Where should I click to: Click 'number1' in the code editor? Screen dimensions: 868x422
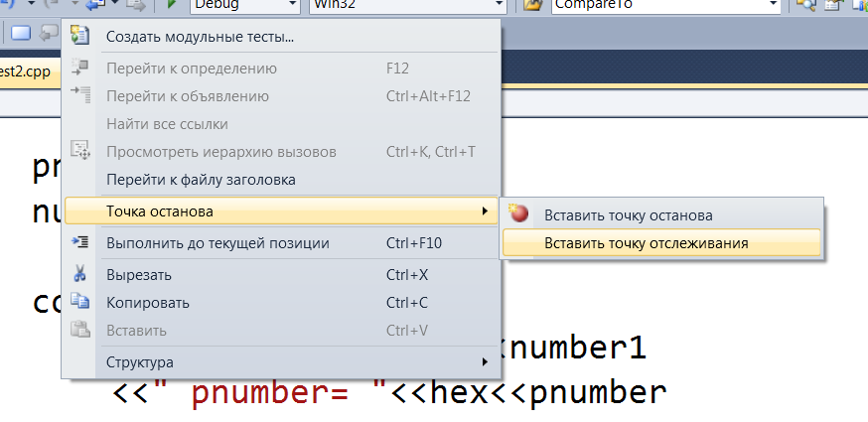(576, 348)
